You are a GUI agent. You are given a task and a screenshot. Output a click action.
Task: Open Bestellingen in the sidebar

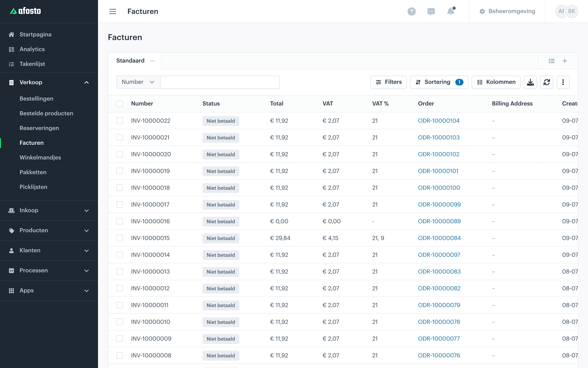(x=36, y=99)
